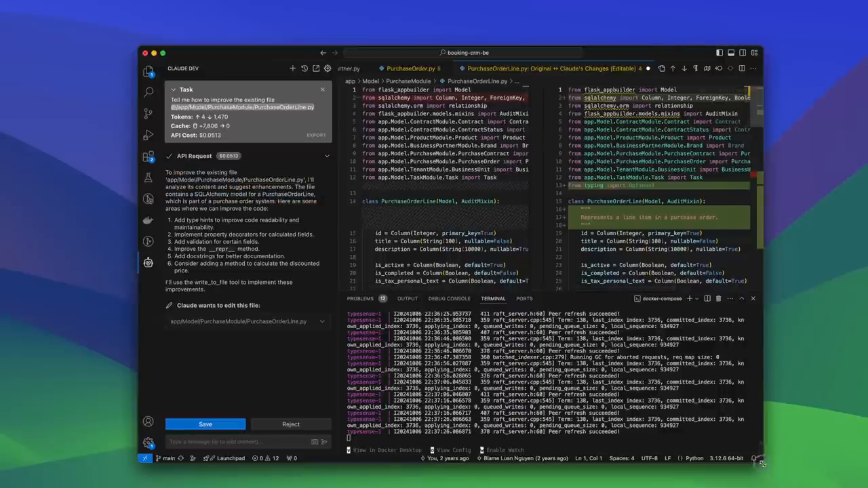Screen dimensions: 868x488
Task: Open the Claude Dev robot view
Action: (x=148, y=262)
